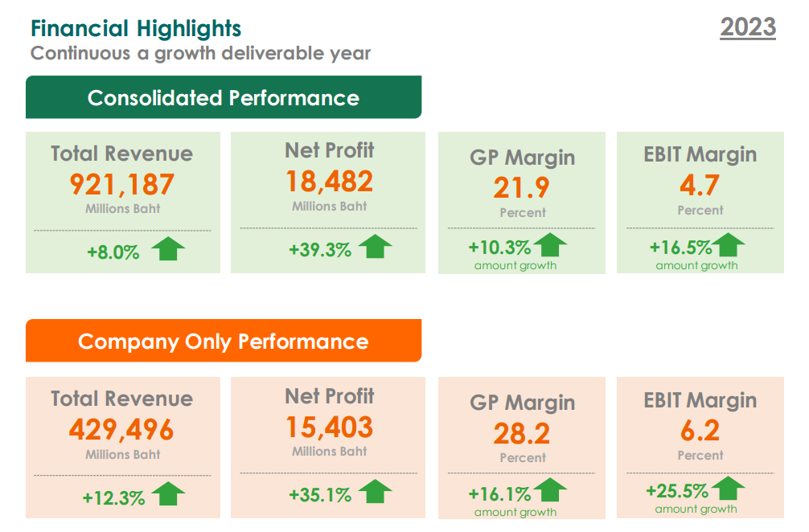
Task: Select the Consolidated Performance green banner
Action: (x=224, y=98)
